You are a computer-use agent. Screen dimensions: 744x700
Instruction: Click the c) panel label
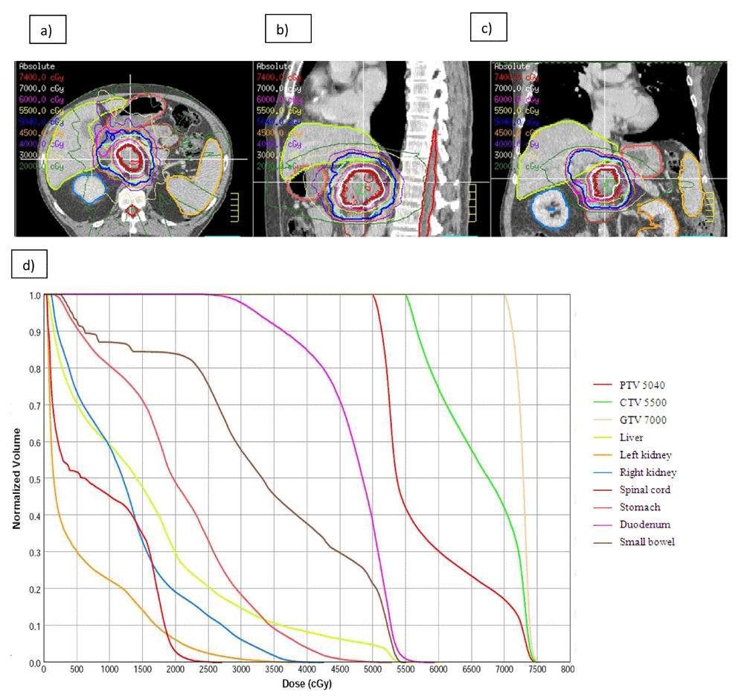coord(488,28)
